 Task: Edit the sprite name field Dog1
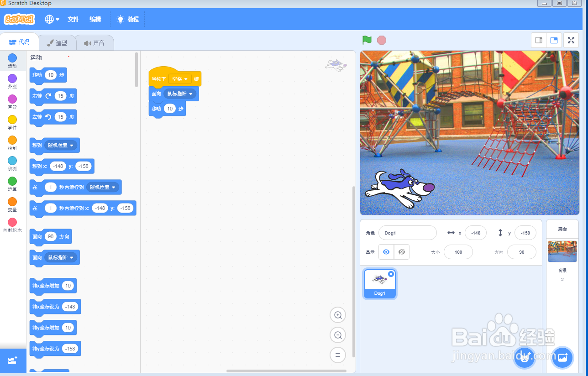pos(408,233)
